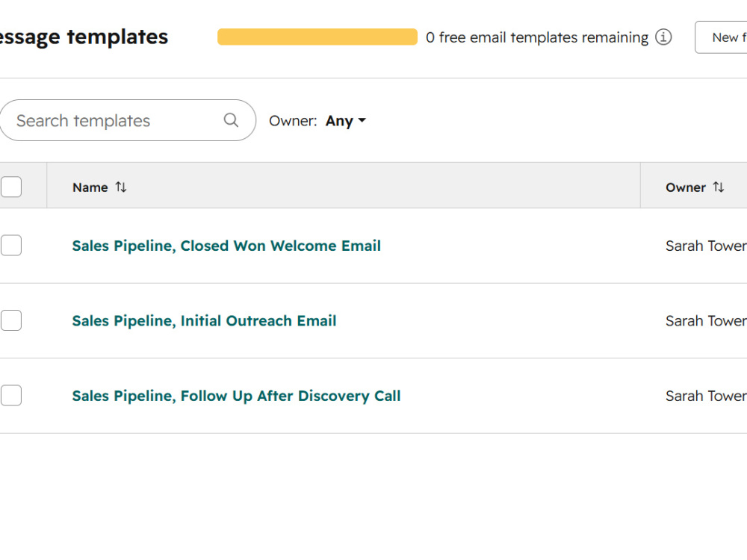Click the free email templates remaining text
The image size is (747, 560).
[537, 37]
